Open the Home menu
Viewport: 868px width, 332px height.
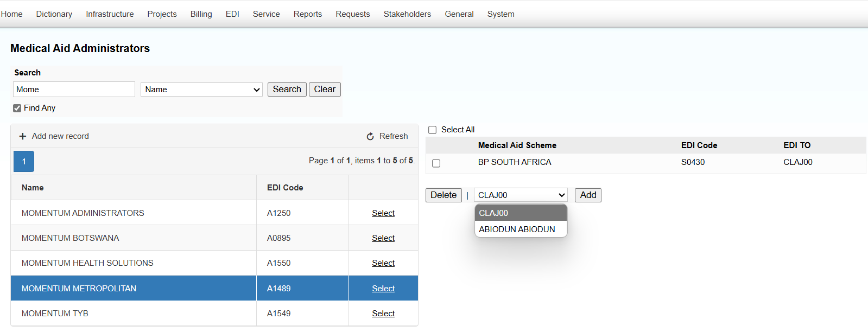(11, 14)
